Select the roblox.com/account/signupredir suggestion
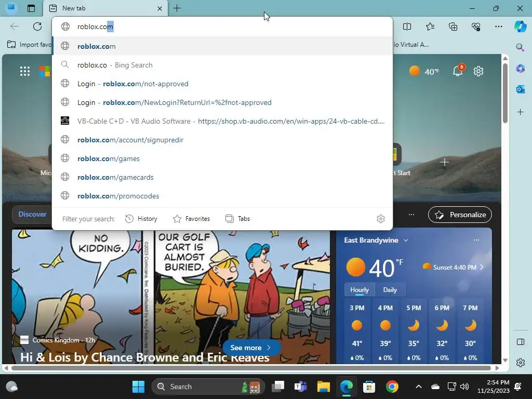The height and width of the screenshot is (399, 532). (222, 139)
